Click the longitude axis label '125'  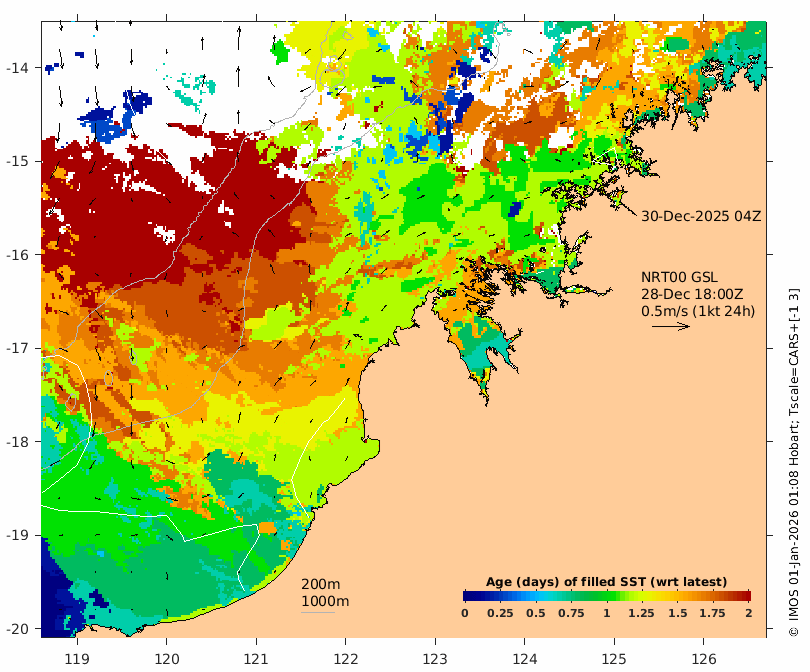pyautogui.click(x=614, y=659)
